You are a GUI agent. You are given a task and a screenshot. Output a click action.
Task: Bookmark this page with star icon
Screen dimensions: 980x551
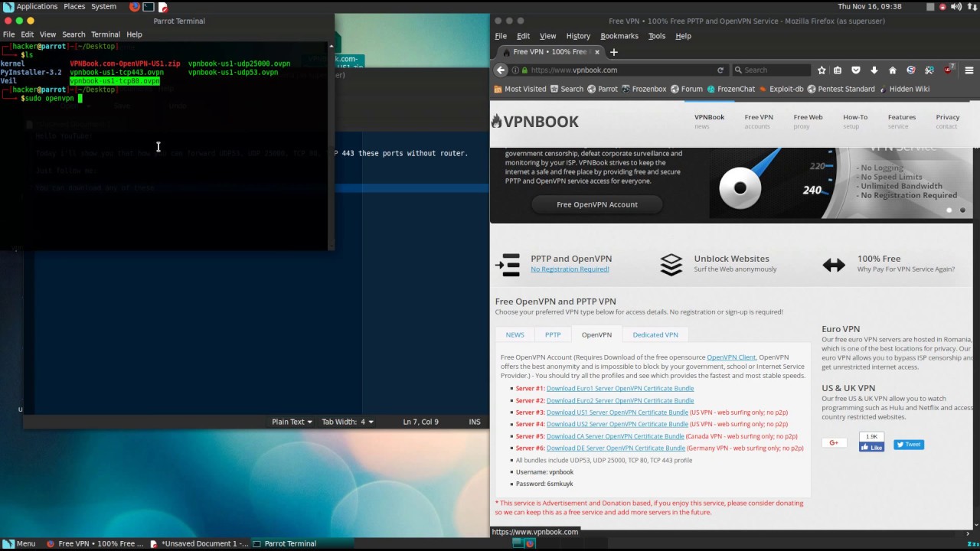822,70
